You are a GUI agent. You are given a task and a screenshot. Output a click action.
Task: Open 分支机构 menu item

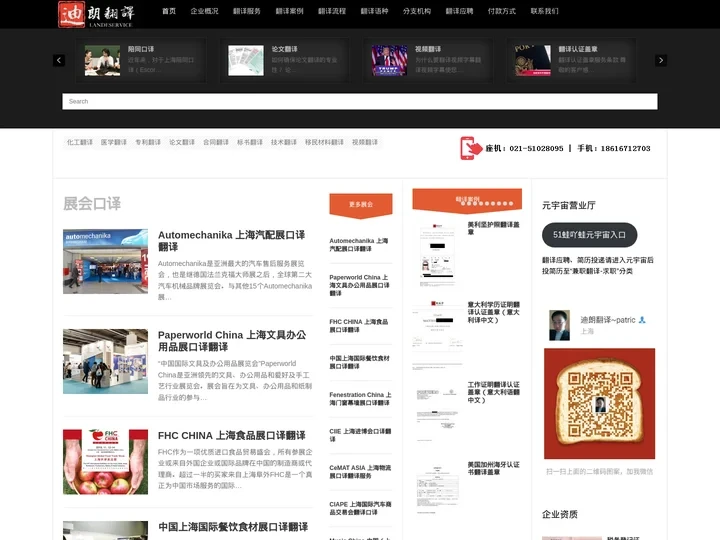coord(417,11)
